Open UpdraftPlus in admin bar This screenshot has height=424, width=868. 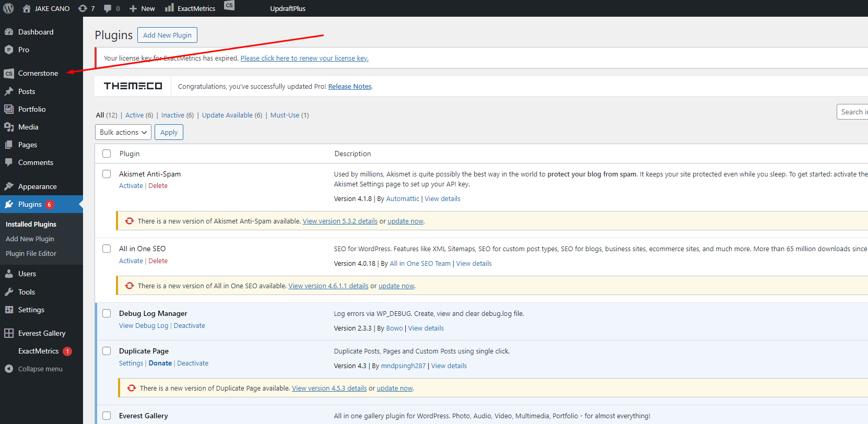point(288,8)
